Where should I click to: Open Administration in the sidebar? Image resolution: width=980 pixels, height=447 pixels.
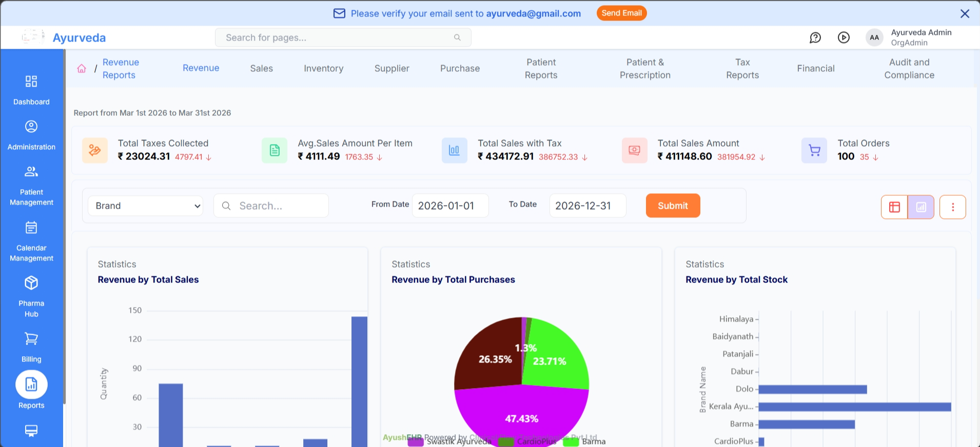click(31, 127)
